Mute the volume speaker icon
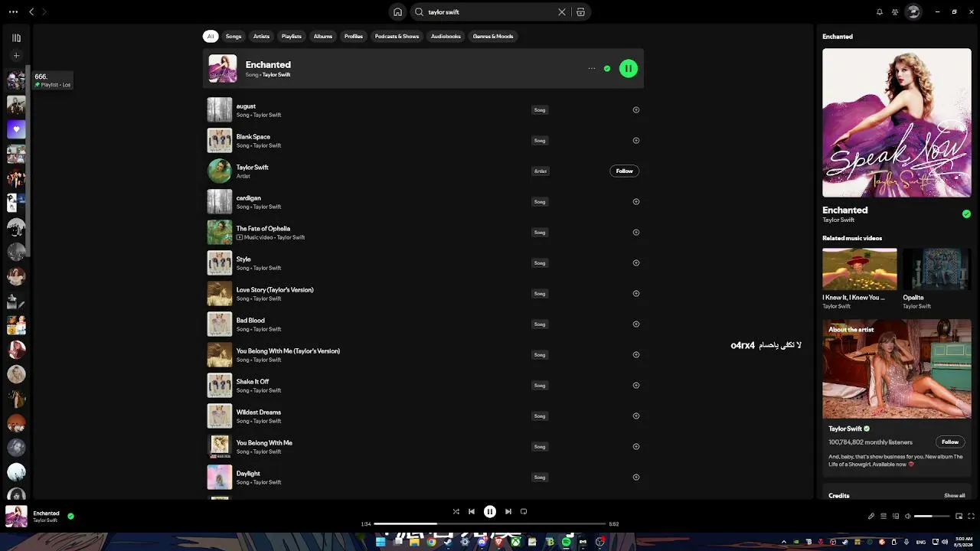This screenshot has width=980, height=551. tap(908, 517)
